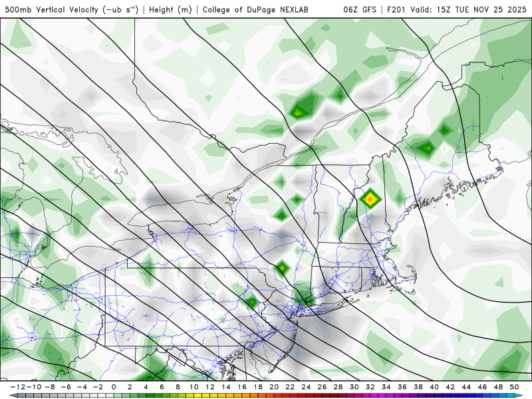The height and width of the screenshot is (399, 532).
Task: Click the 24 colorbar scale label
Action: [x=306, y=387]
